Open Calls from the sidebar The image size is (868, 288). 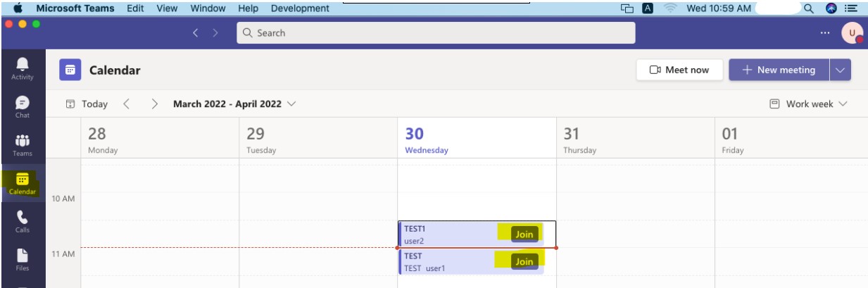(x=22, y=222)
